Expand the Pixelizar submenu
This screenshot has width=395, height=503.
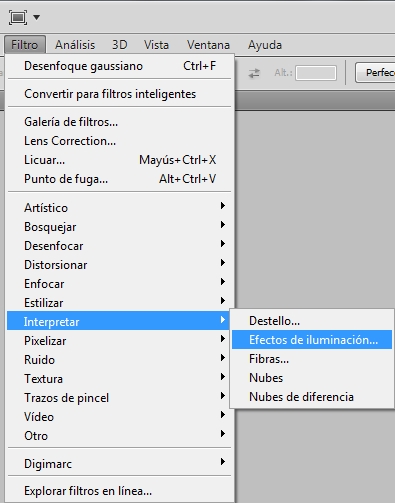click(119, 341)
